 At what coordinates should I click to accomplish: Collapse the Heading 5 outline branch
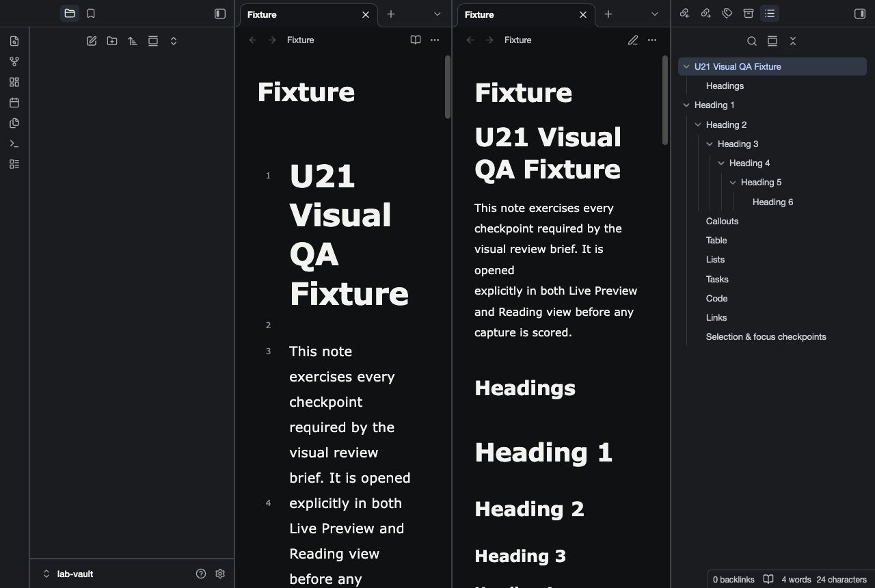pyautogui.click(x=733, y=183)
